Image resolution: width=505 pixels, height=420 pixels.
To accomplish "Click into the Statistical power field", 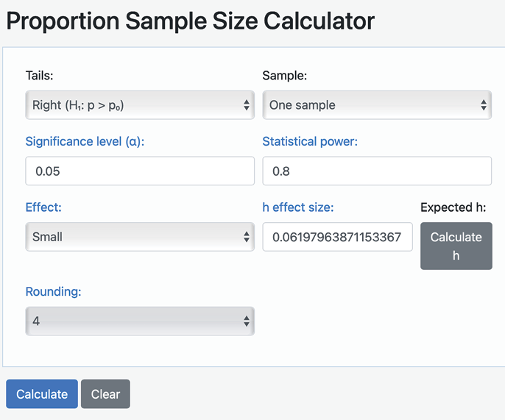I will click(376, 171).
